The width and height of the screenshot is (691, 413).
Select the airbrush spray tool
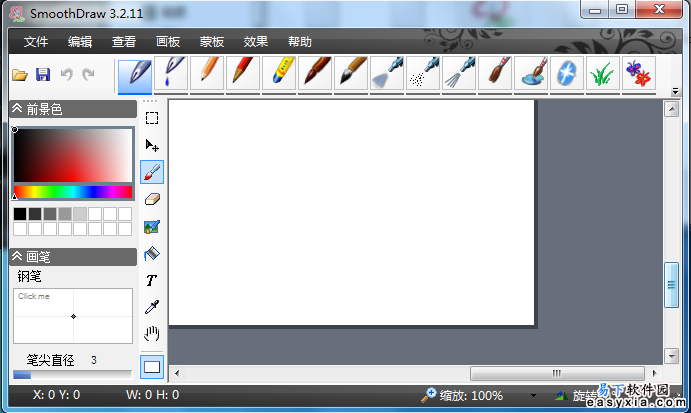(387, 74)
